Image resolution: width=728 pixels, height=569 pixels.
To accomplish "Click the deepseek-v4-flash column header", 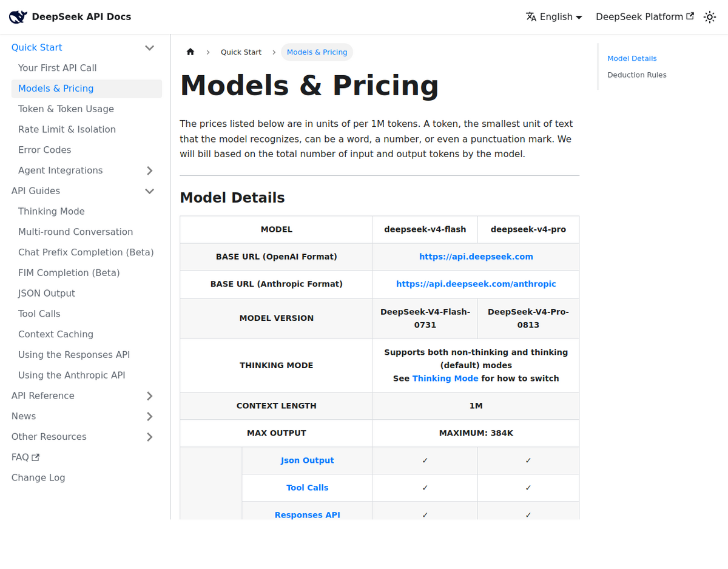I will pos(425,229).
